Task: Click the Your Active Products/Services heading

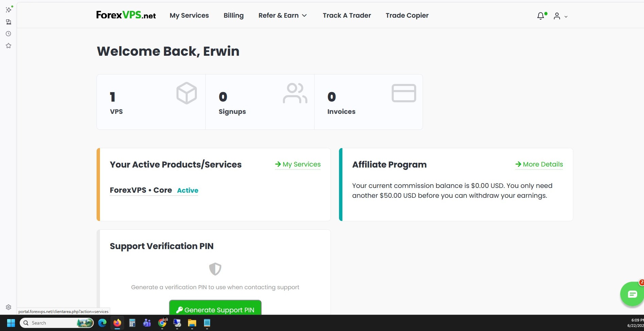Action: point(175,164)
